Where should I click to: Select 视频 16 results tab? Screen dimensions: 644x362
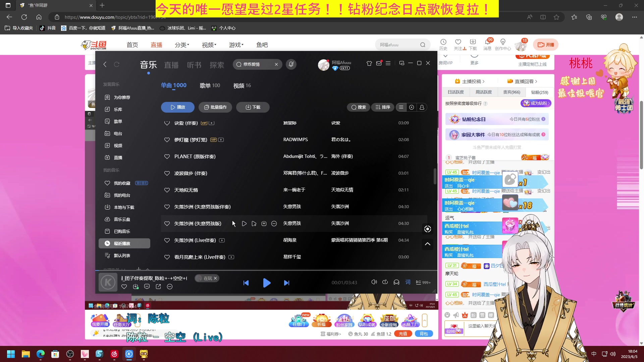tap(242, 85)
